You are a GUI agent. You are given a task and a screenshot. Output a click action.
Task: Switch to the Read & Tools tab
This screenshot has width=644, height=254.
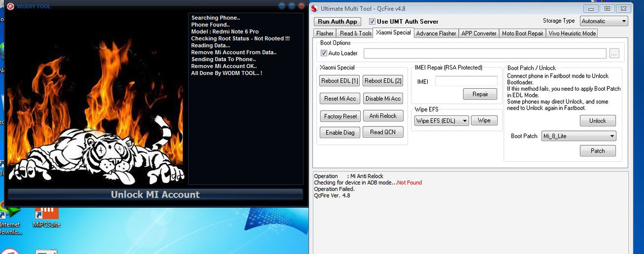point(356,33)
